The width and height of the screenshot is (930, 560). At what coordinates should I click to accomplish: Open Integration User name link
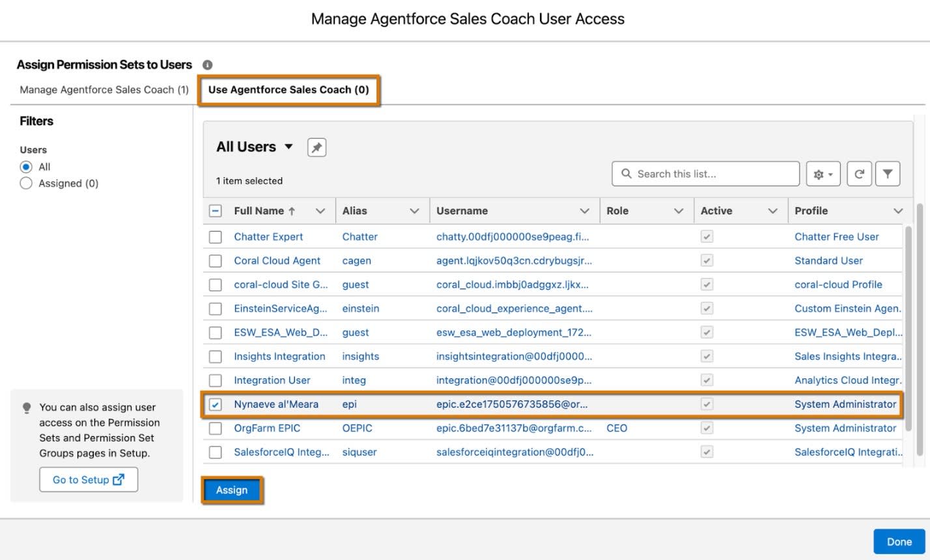pos(272,380)
